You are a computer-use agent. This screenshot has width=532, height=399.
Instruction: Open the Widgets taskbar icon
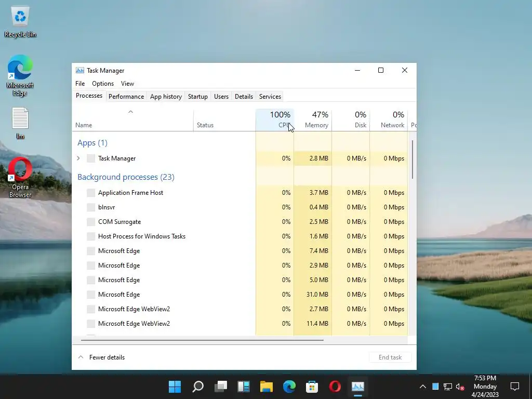244,387
